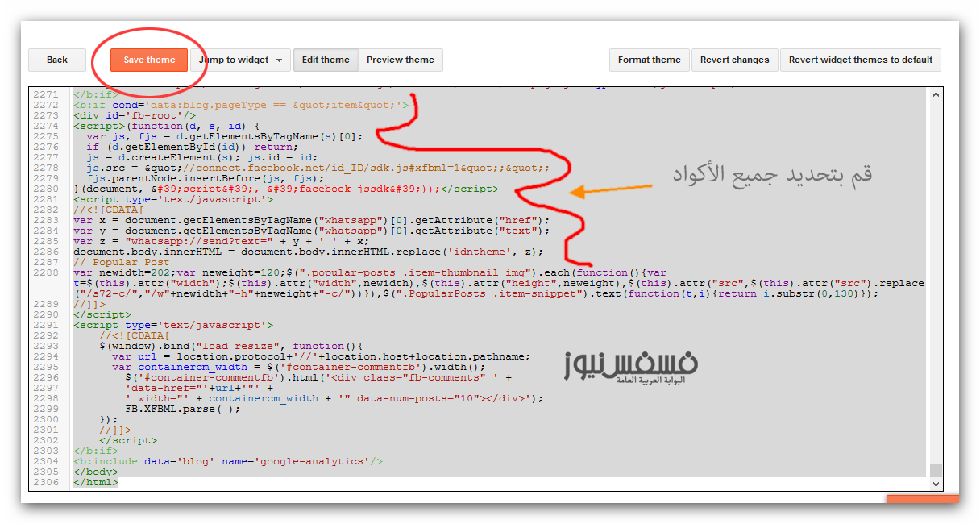Click the "var newidth=202" code line
This screenshot has height=524, width=980.
click(x=498, y=283)
